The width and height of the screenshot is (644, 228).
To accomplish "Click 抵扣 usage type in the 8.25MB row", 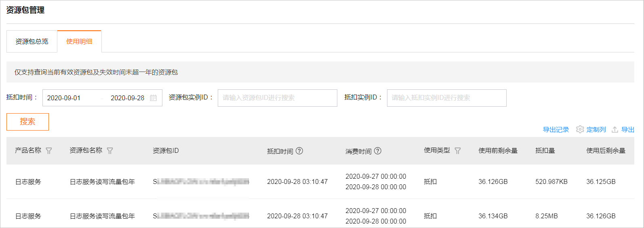I will 430,216.
